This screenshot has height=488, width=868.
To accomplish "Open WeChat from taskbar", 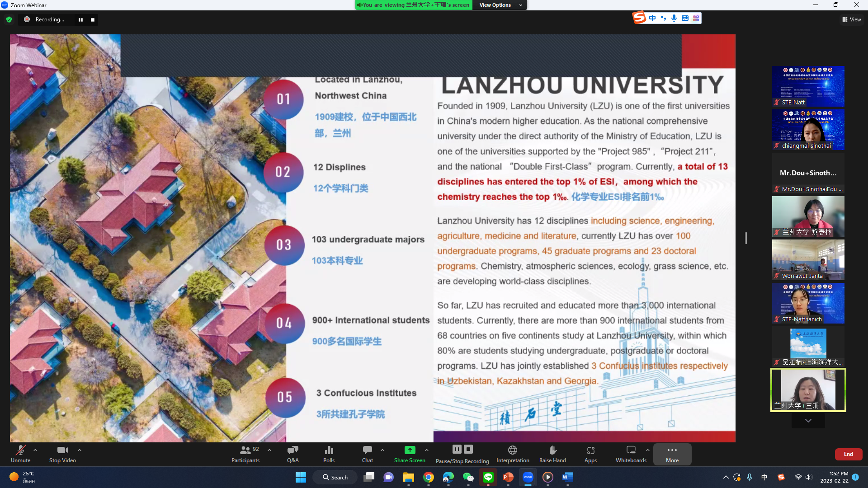I will click(468, 477).
